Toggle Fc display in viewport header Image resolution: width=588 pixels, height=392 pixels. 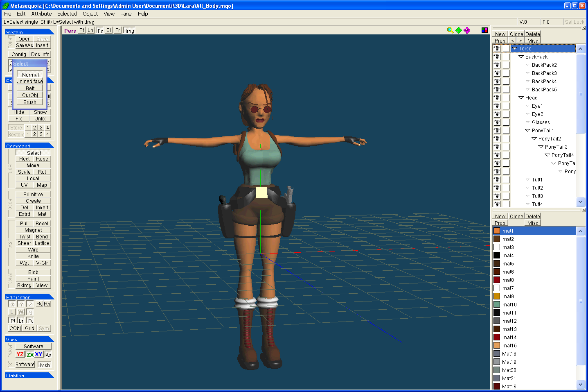100,31
